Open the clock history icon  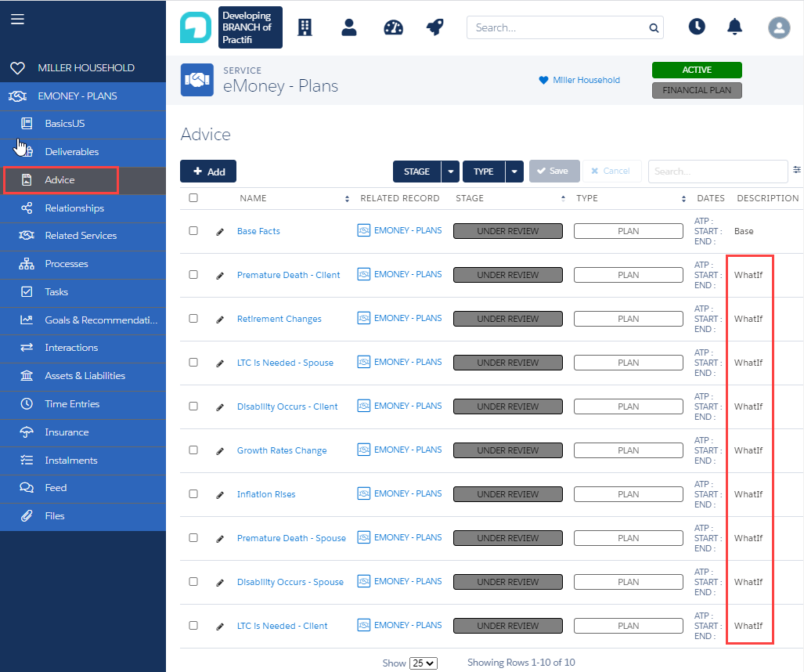point(697,26)
